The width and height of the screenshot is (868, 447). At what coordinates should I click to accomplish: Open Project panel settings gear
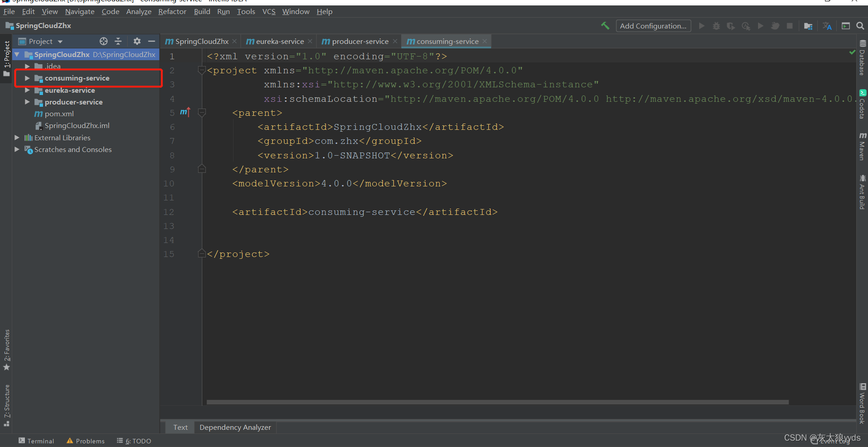tap(137, 41)
